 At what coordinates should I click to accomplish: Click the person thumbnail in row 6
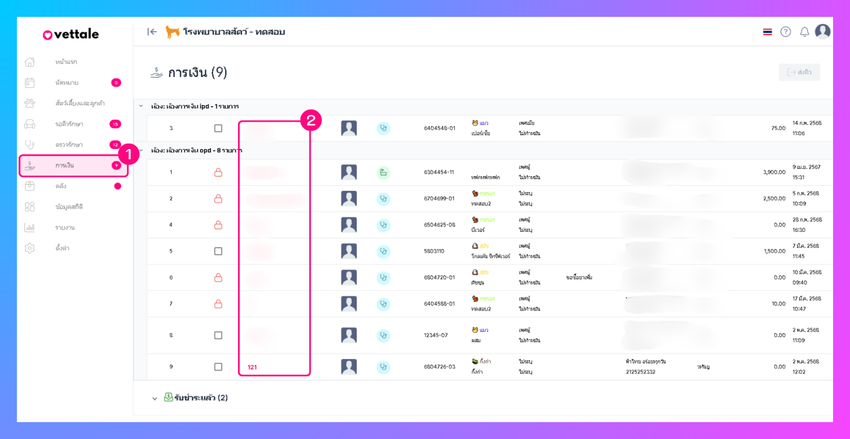coord(349,277)
